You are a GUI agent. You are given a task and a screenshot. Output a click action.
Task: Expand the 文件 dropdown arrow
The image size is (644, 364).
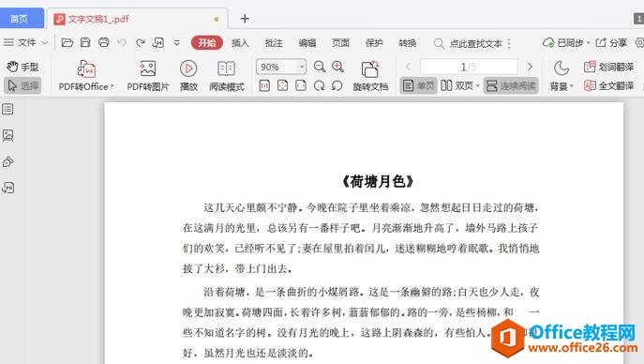tap(45, 43)
